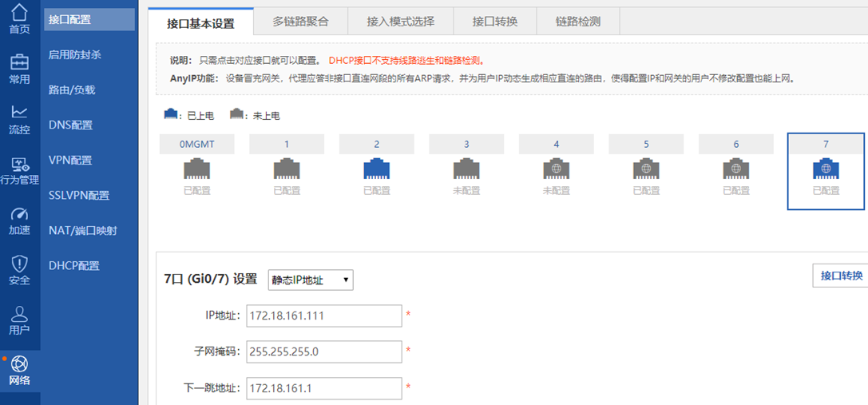868x405 pixels.
Task: Open SSLVPN配置 in the side menu
Action: click(x=79, y=196)
